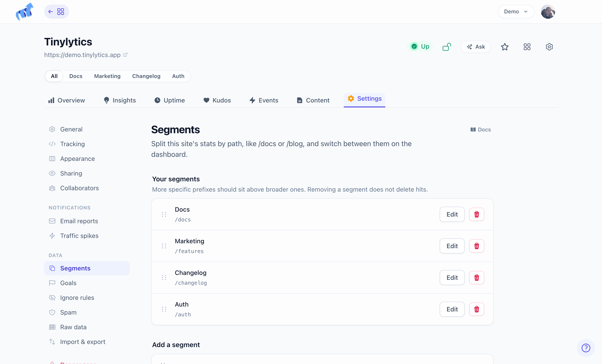Click the Tinylytics horse logo
The image size is (602, 364).
click(x=25, y=12)
